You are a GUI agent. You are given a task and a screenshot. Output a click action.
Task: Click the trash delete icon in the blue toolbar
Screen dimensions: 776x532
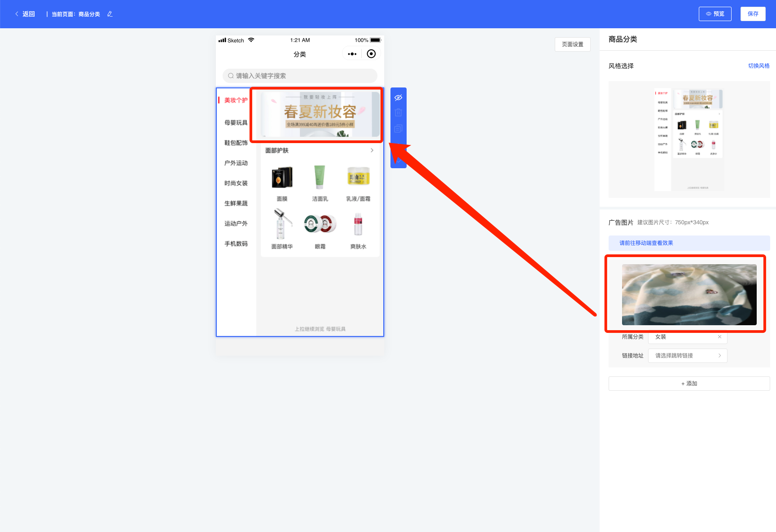398,113
